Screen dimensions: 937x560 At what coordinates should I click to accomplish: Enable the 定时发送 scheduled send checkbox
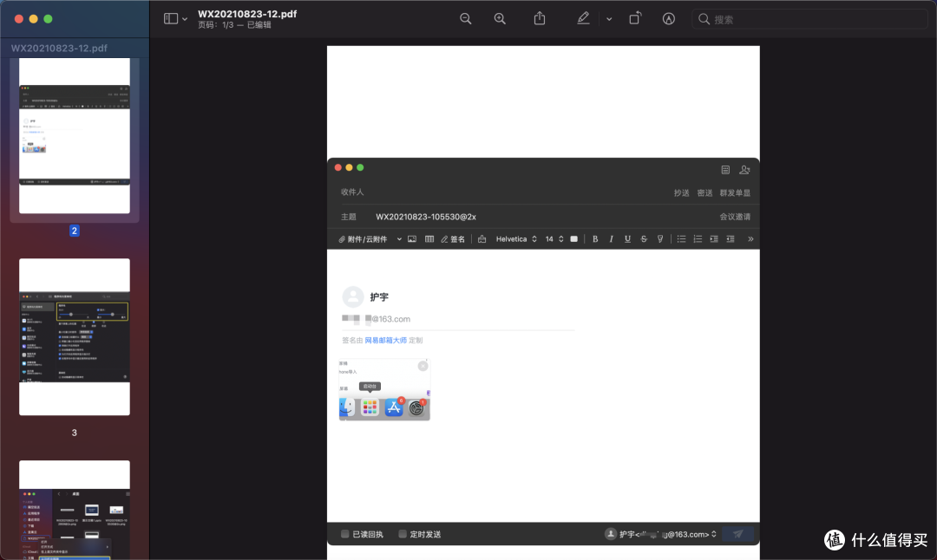coord(402,534)
